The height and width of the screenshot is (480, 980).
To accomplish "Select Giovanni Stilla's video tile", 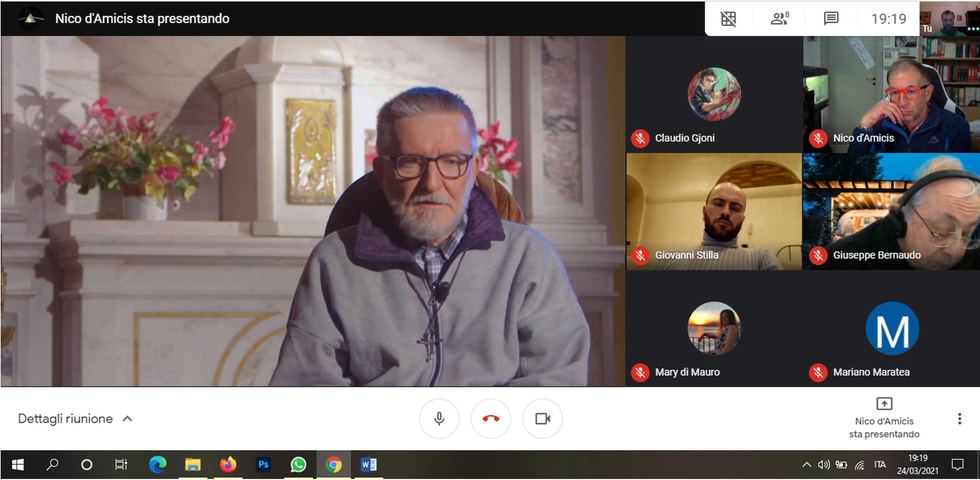I will (714, 212).
